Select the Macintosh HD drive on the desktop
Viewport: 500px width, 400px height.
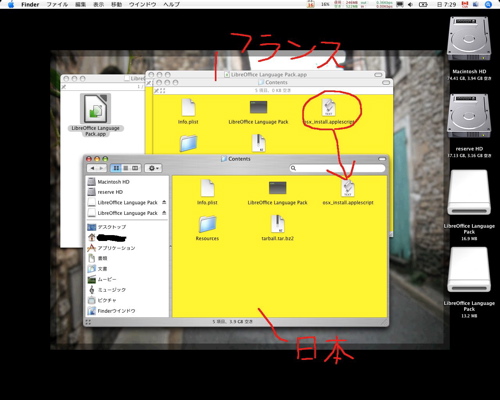tap(469, 39)
